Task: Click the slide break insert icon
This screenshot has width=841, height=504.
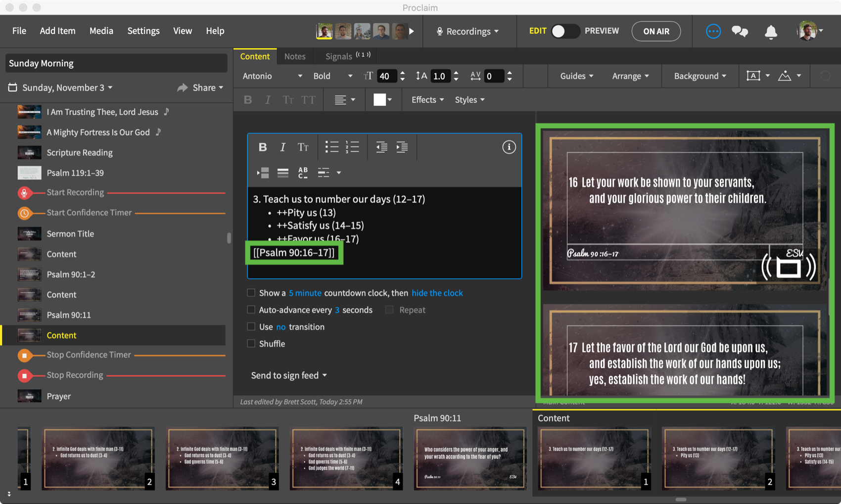Action: coord(263,173)
